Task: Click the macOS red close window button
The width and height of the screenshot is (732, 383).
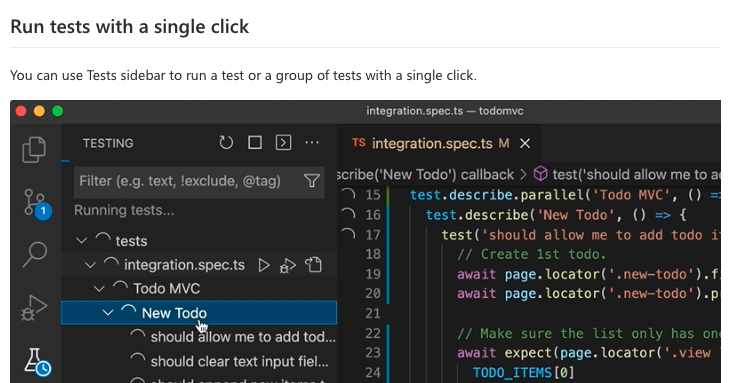Action: coord(21,111)
